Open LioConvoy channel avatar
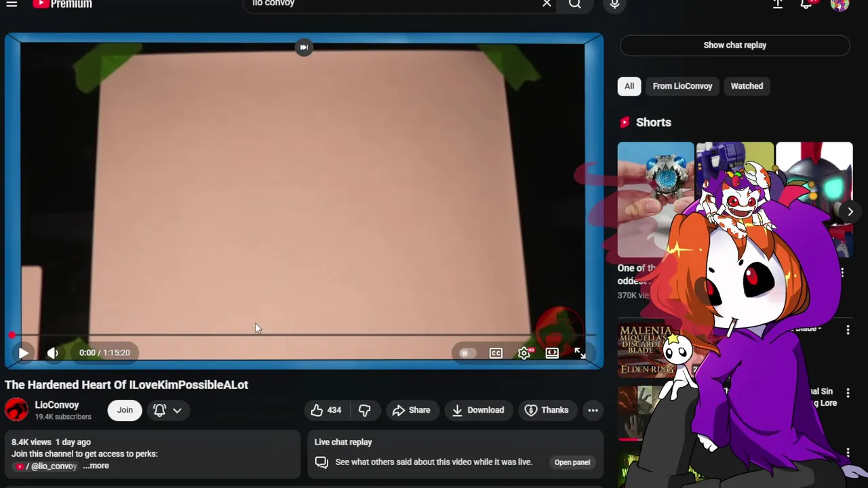868x488 pixels. tap(16, 410)
